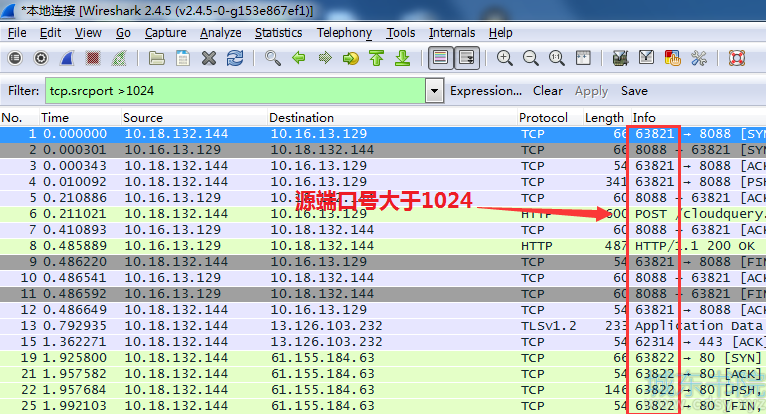Open the Telephony menu
Viewport: 766px width, 414px height.
click(344, 33)
